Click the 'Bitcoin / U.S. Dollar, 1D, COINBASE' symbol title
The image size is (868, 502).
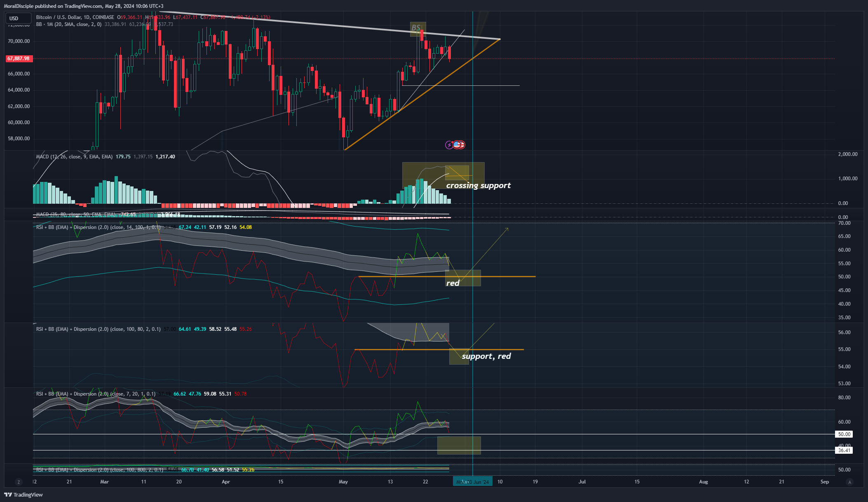75,17
